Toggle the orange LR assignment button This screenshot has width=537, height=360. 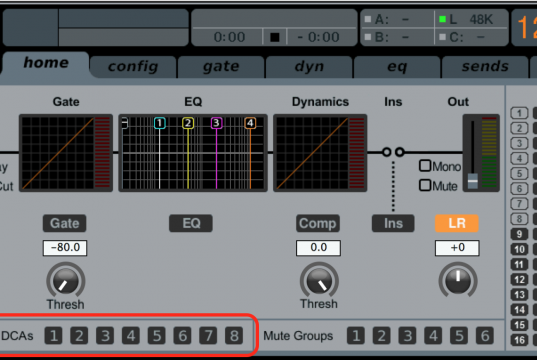457,223
